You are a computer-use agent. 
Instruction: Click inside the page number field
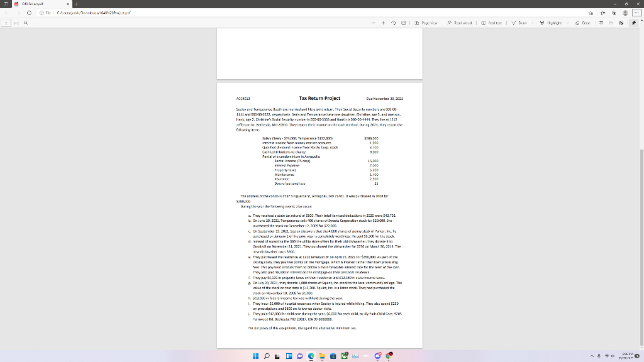click(6, 23)
